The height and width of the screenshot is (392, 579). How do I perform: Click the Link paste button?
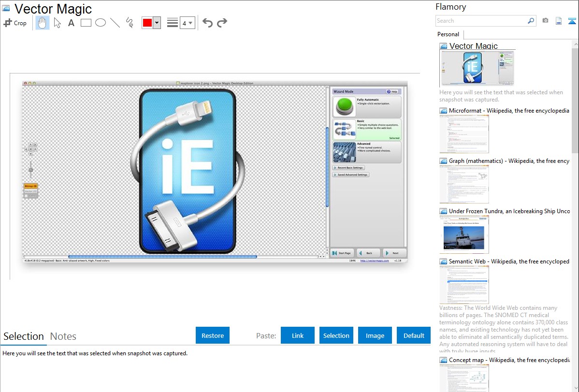tap(298, 335)
